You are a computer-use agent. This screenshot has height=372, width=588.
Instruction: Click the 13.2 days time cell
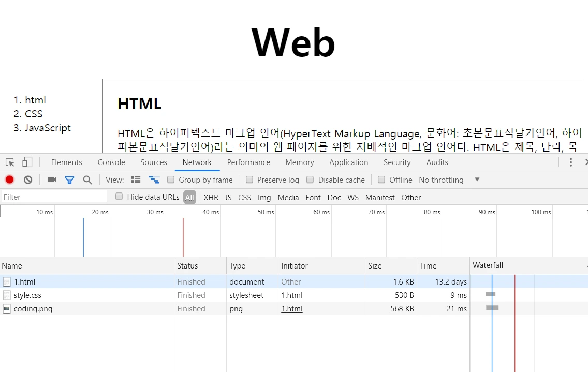[451, 281]
